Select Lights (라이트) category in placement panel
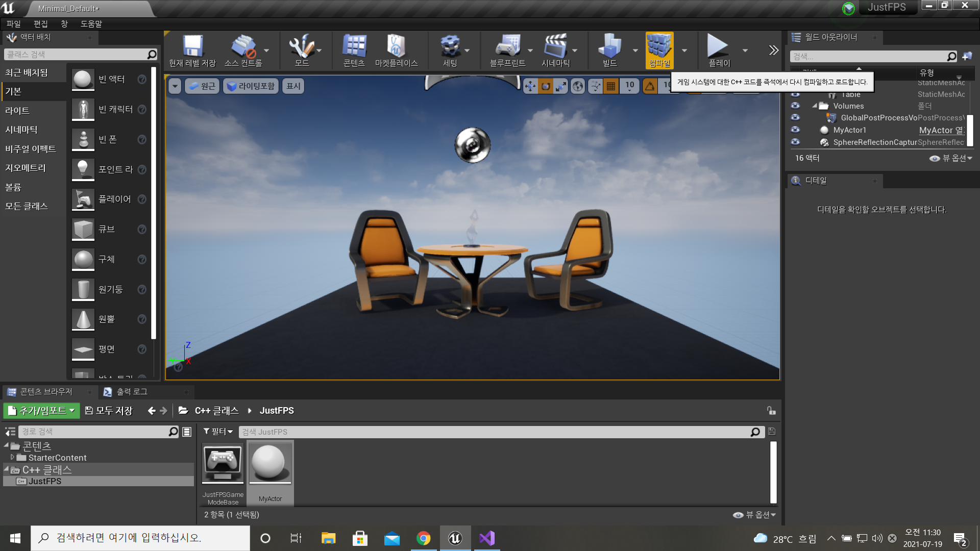 17,111
